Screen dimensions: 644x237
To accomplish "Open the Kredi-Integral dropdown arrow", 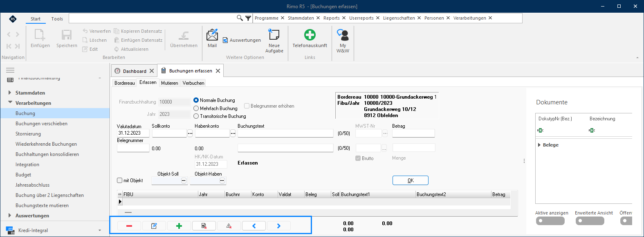I will 100,230.
